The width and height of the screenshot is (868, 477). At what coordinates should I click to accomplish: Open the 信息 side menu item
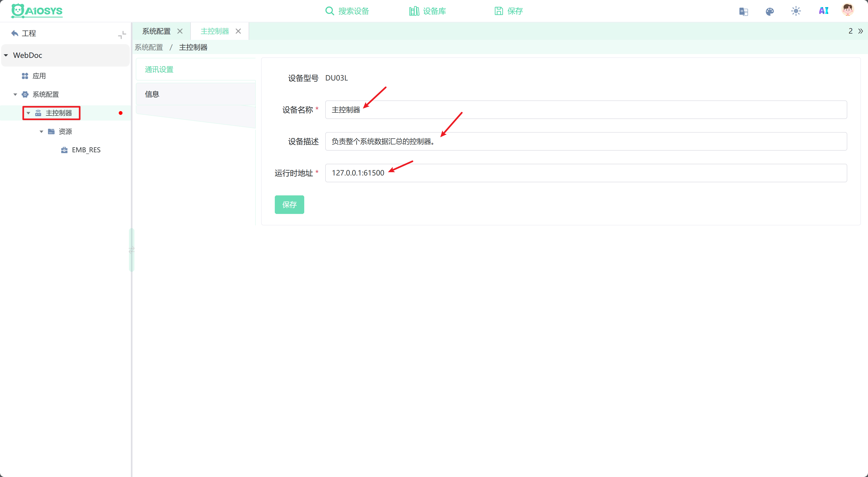(x=196, y=94)
